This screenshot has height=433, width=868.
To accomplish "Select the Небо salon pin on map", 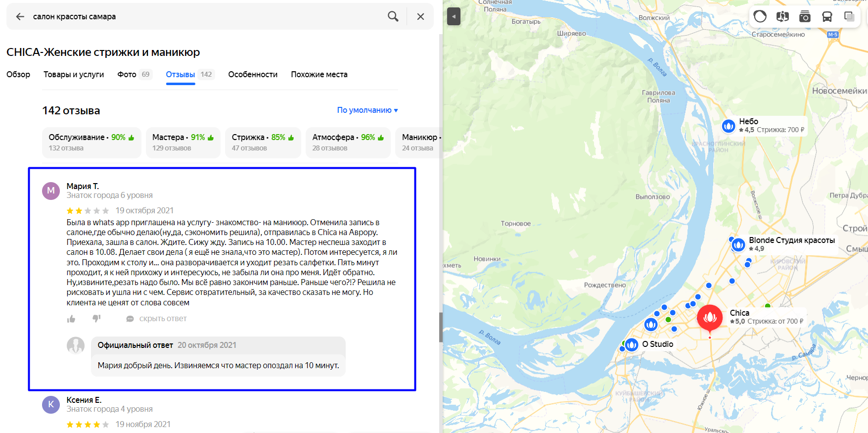I will pos(729,126).
